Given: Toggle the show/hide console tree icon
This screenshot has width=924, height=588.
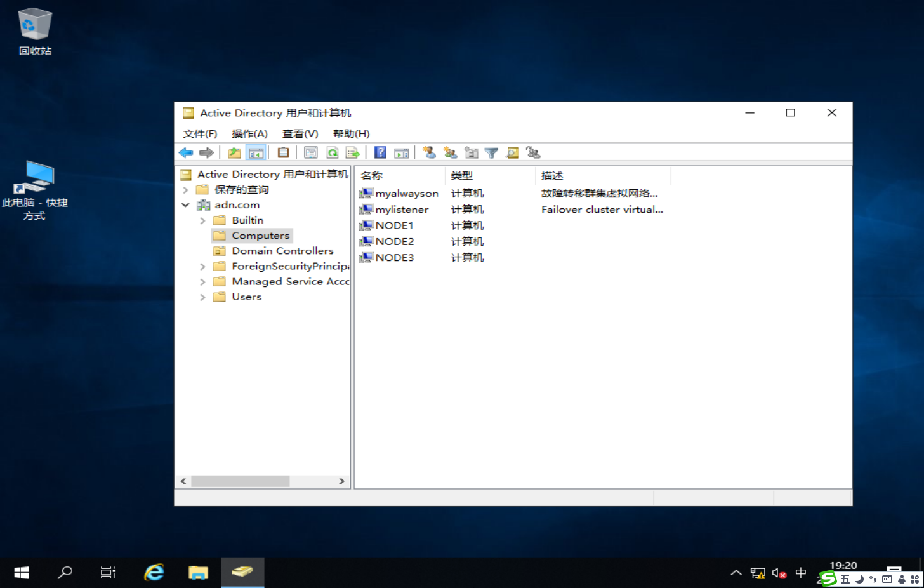Looking at the screenshot, I should 256,152.
